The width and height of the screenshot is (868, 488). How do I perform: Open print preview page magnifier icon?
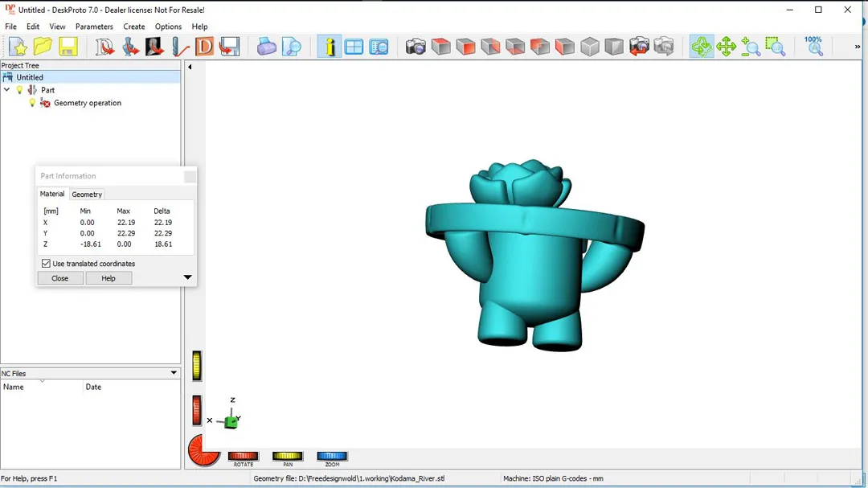click(x=291, y=47)
